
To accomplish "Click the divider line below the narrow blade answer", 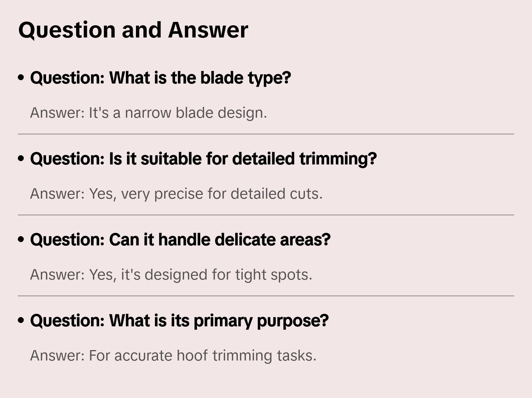I will pos(266,134).
